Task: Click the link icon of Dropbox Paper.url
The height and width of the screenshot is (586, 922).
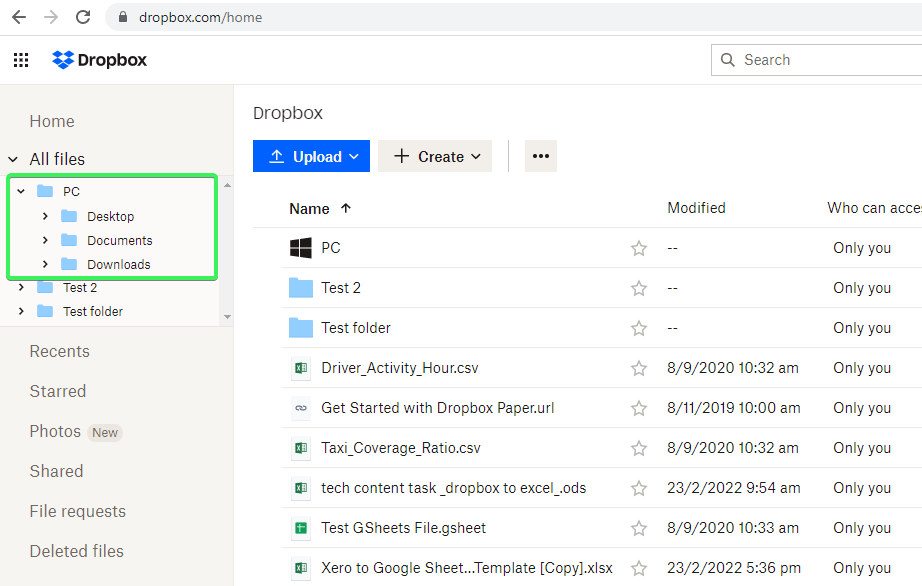Action: tap(301, 408)
